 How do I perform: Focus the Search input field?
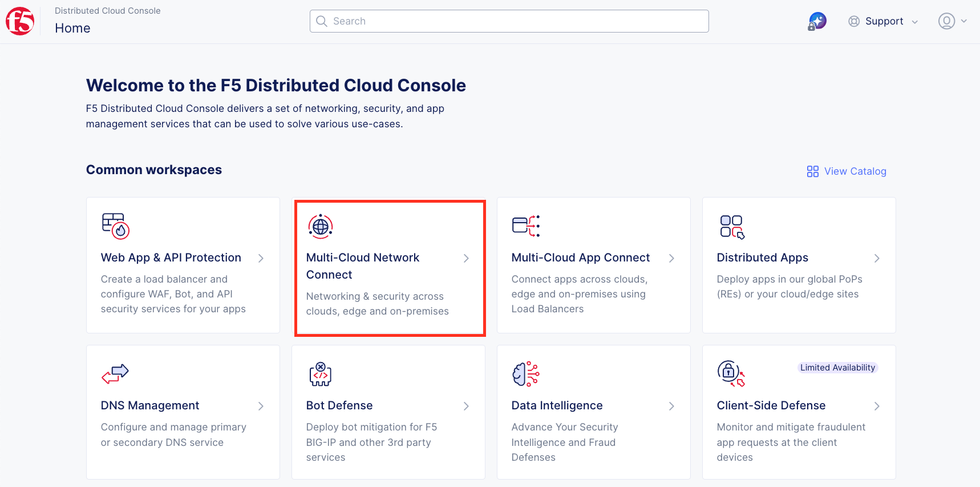(509, 21)
